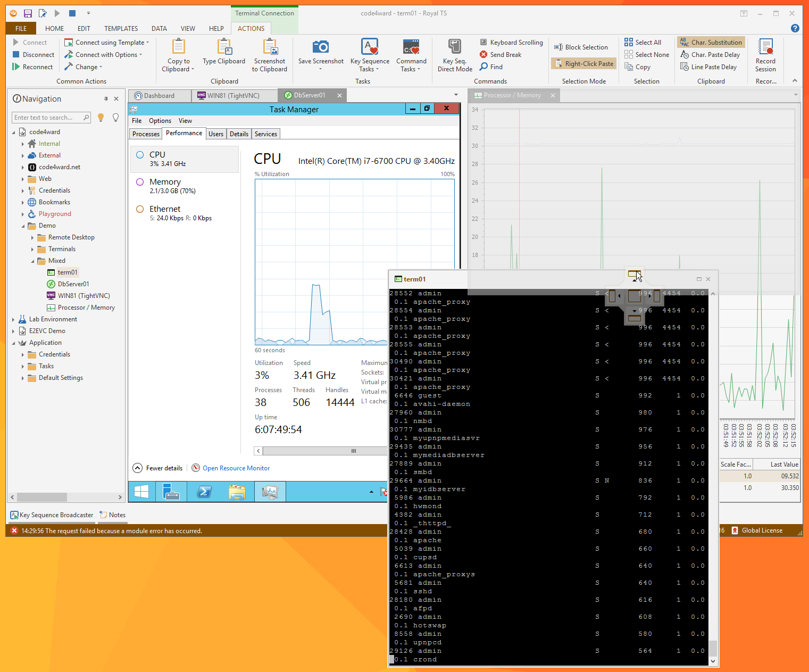
Task: Enable Block Selection mode
Action: (581, 47)
